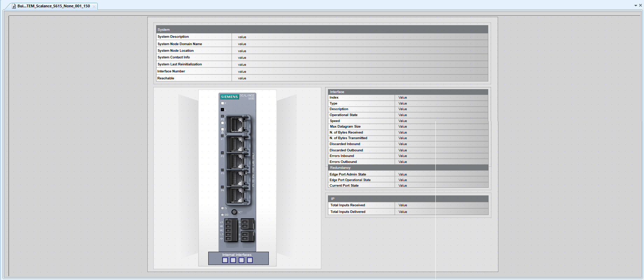Click the Operational State value field
644x280 pixels.
(402, 115)
